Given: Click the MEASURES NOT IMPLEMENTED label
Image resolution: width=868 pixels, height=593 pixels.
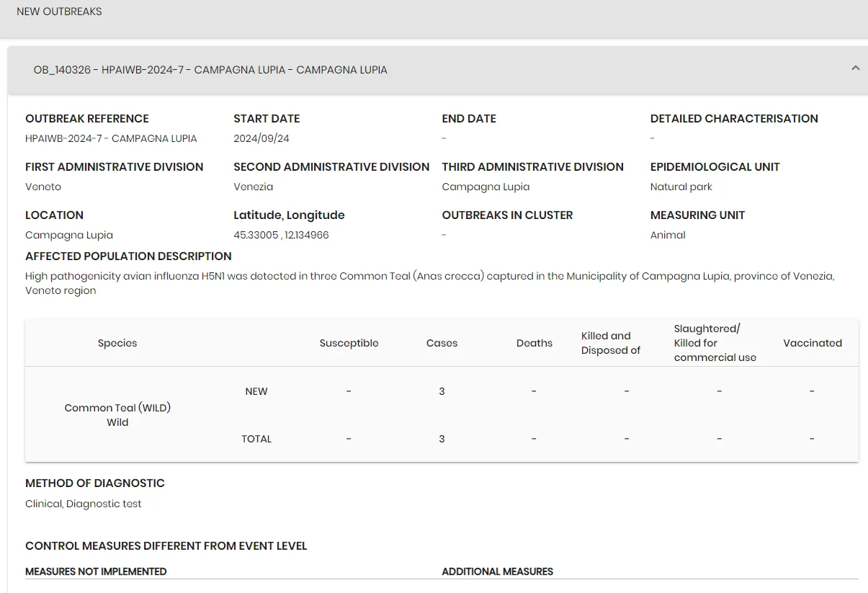Looking at the screenshot, I should [96, 571].
